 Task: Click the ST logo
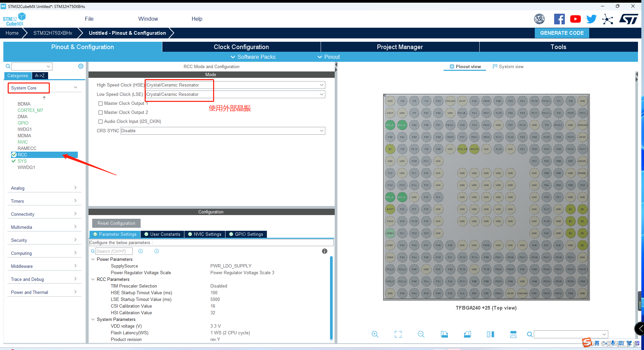click(629, 19)
